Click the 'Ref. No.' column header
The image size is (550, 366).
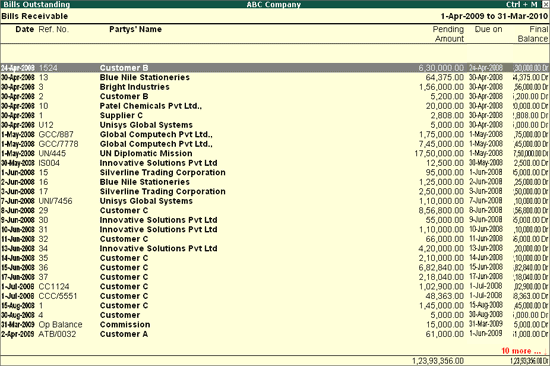tap(53, 29)
